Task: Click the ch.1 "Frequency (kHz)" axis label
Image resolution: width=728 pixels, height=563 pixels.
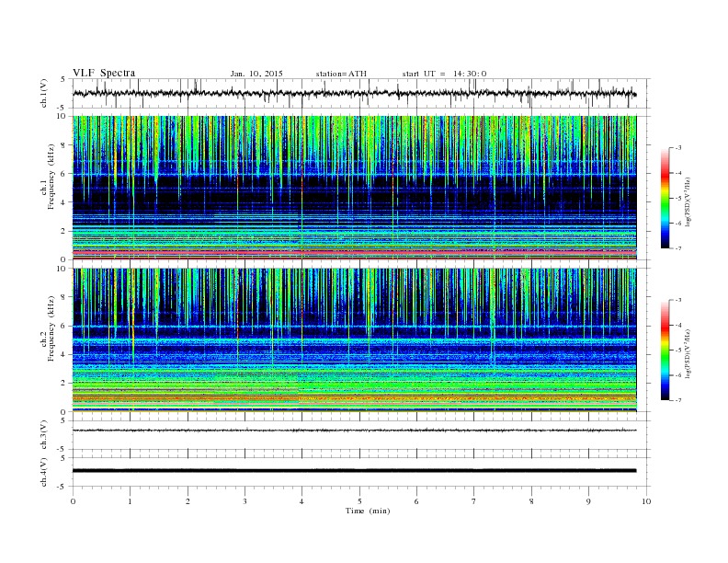Action: (x=51, y=177)
